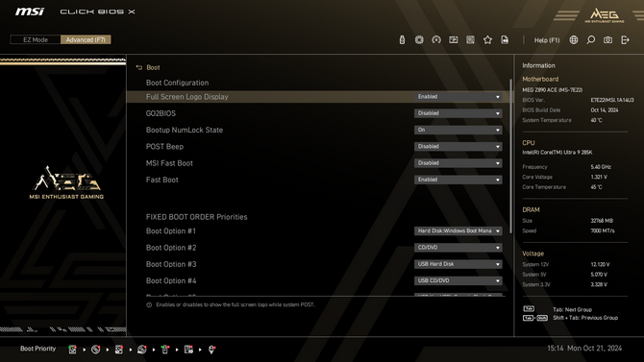
Task: Select the Bootup NumLock State label
Action: (185, 130)
